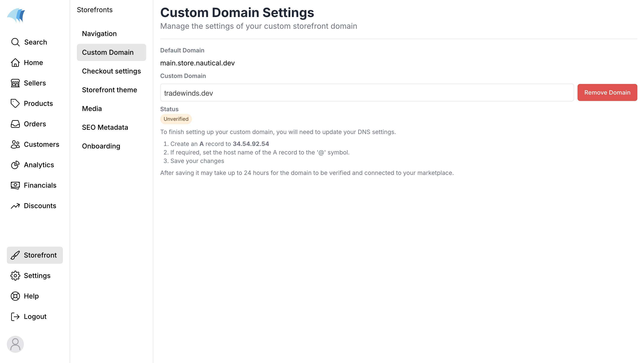644x363 pixels.
Task: Open the user profile avatar
Action: pos(15,344)
